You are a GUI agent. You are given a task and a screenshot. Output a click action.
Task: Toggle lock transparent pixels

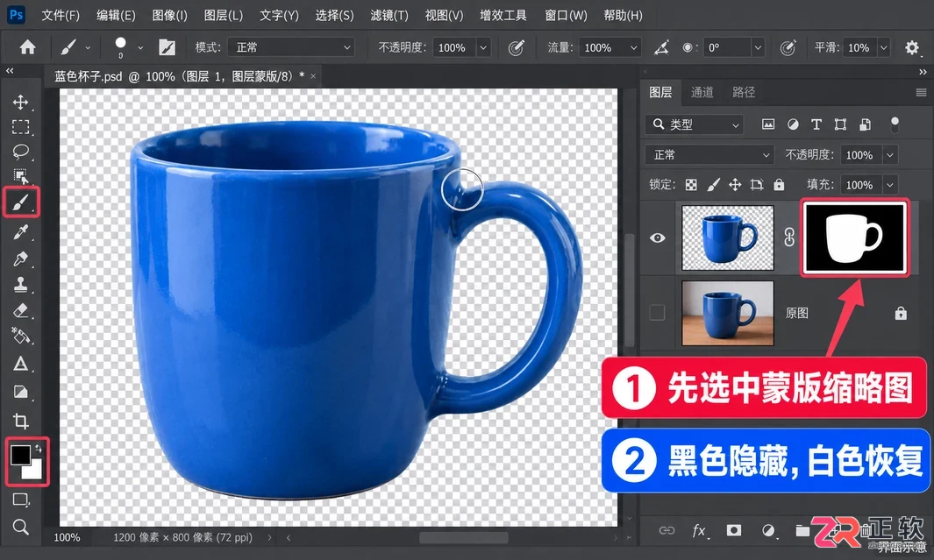click(x=691, y=185)
